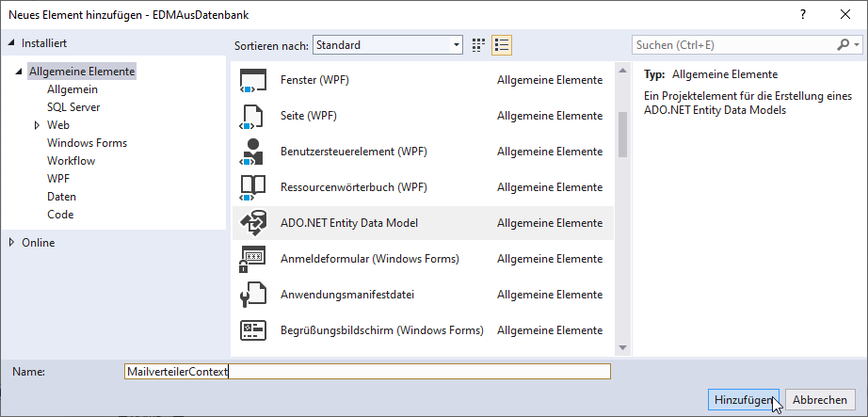This screenshot has width=868, height=417.
Task: Click the Benutzersteuerelement (WPF) icon
Action: pos(253,152)
